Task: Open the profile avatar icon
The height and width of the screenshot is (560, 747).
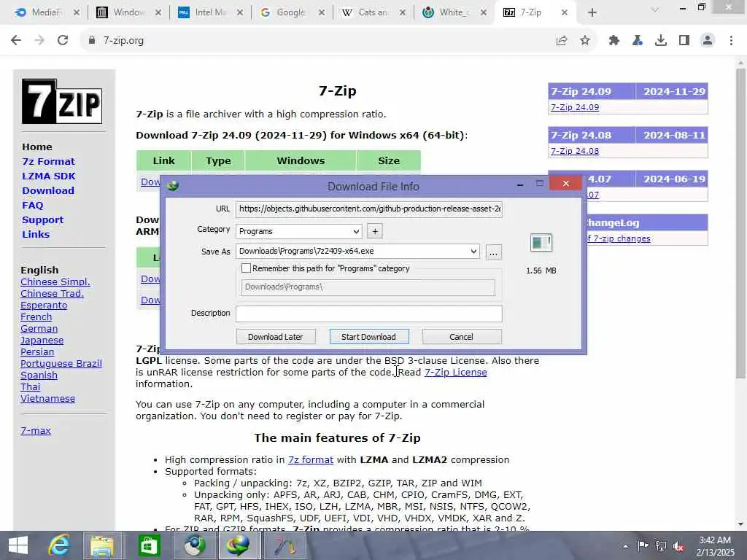Action: pyautogui.click(x=708, y=41)
